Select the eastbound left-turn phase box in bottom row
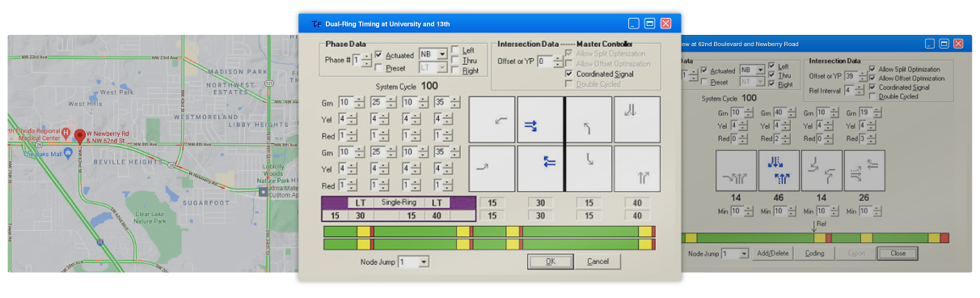 [492, 168]
